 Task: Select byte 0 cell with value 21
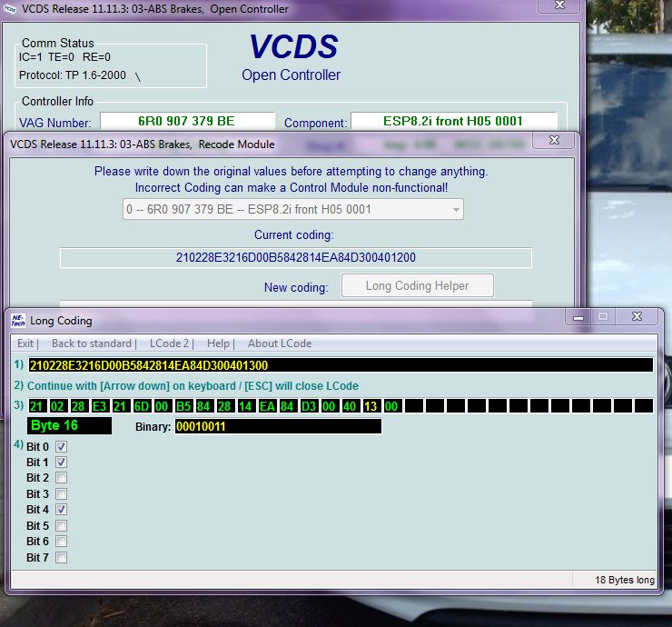coord(36,405)
